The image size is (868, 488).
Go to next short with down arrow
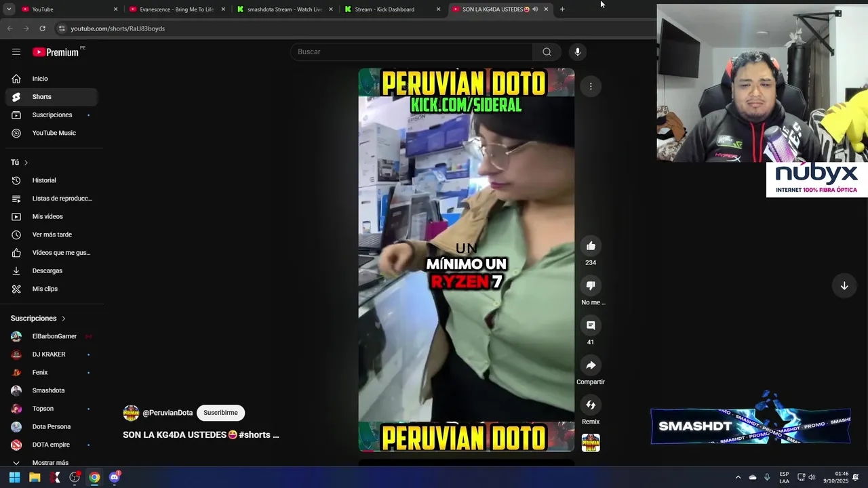point(844,286)
